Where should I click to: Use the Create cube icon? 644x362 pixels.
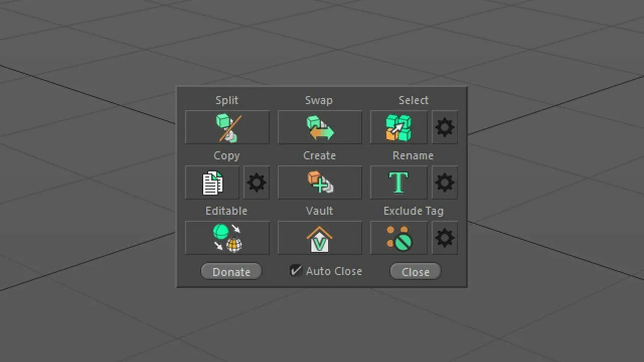(319, 183)
